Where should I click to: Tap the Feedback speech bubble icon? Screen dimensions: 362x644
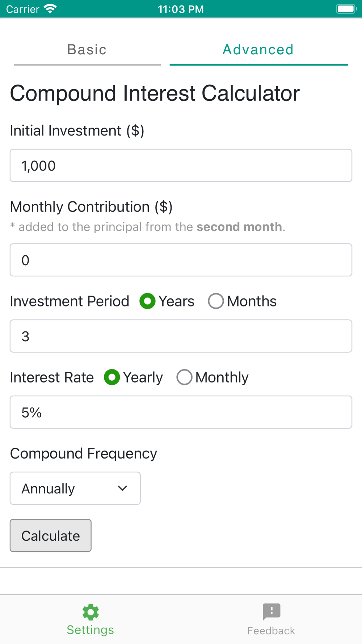[x=271, y=611]
